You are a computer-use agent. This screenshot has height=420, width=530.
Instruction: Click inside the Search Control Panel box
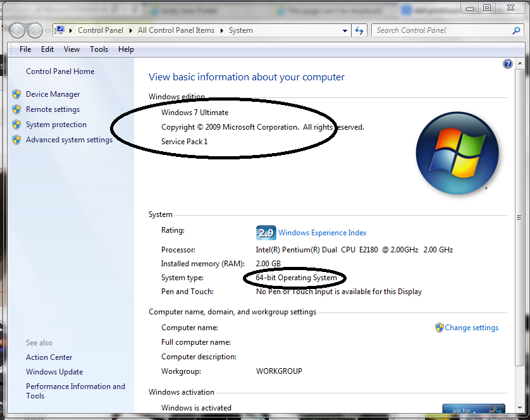(436, 30)
